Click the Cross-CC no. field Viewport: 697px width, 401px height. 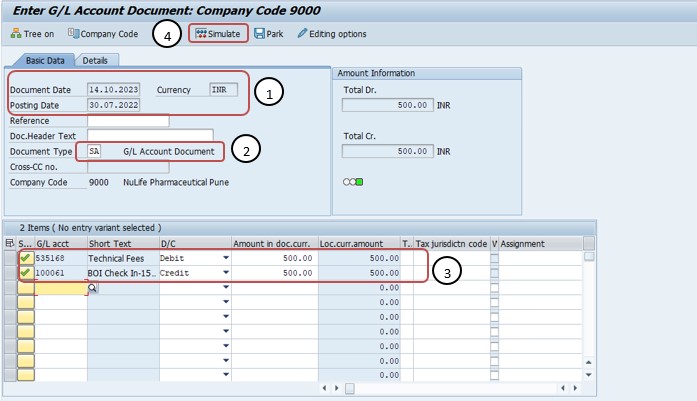pyautogui.click(x=128, y=167)
